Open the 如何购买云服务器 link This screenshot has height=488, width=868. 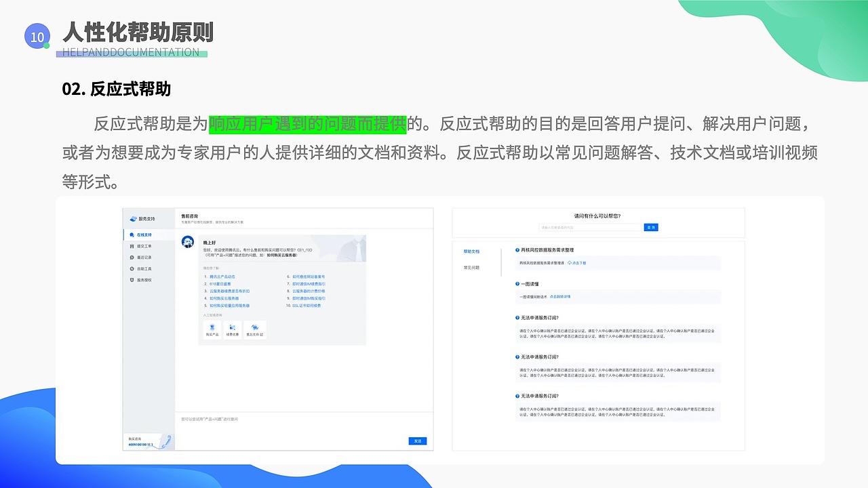[224, 298]
